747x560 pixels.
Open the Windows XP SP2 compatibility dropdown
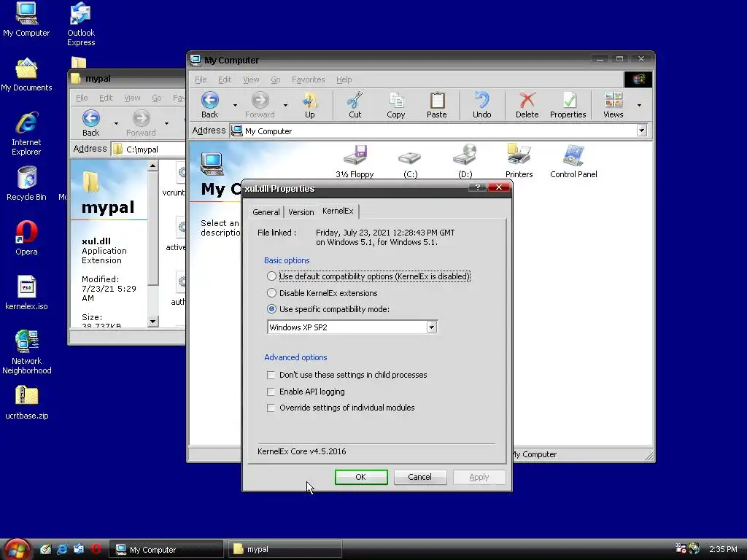[x=431, y=327]
